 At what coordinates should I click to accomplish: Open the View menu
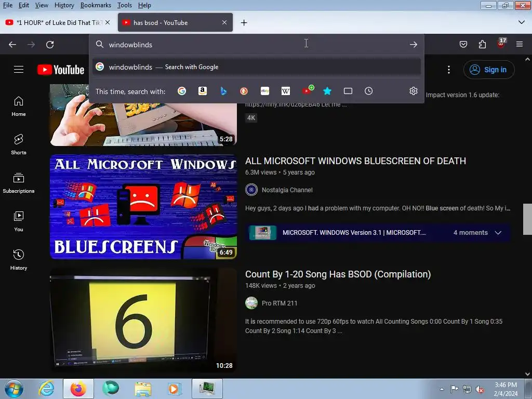[x=42, y=5]
